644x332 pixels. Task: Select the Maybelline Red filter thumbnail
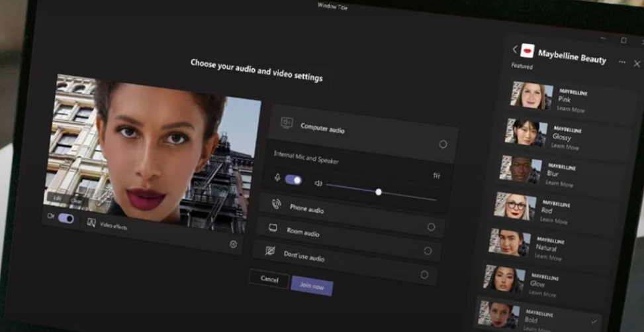(515, 206)
